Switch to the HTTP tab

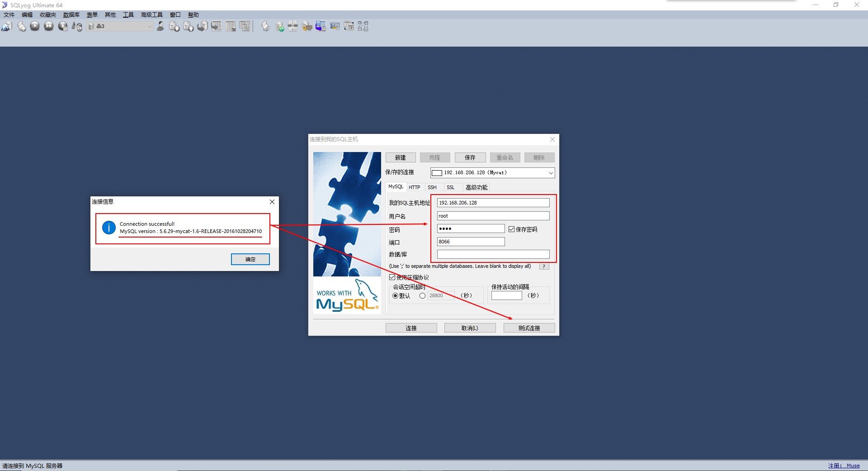click(415, 187)
